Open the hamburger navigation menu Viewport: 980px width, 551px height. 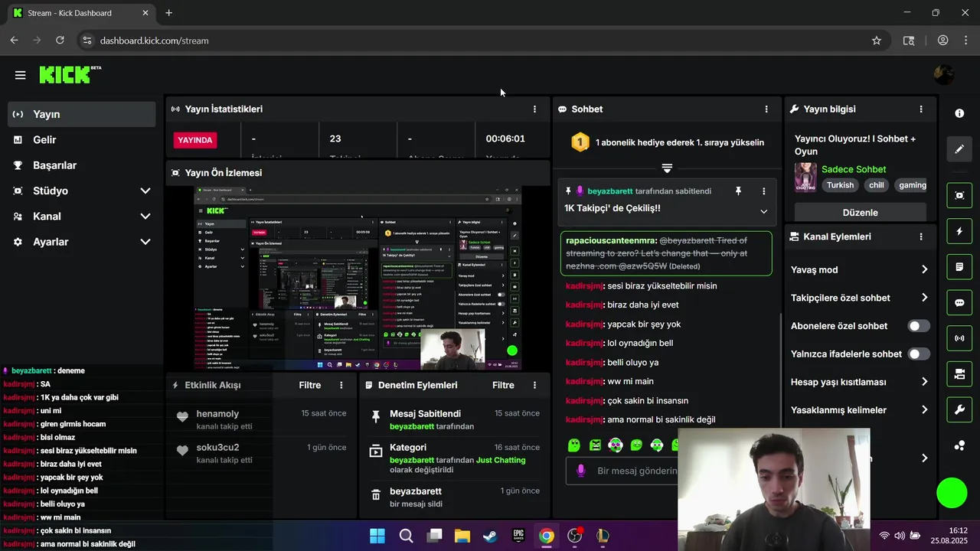tap(20, 75)
